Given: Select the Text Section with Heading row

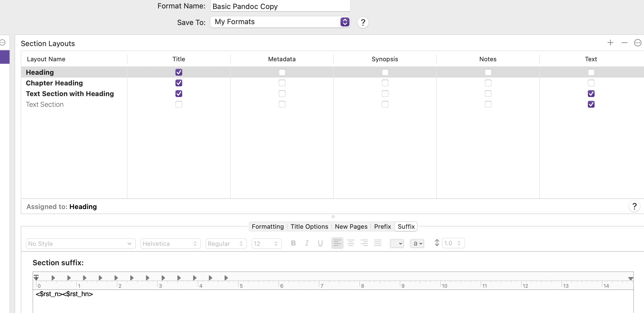Looking at the screenshot, I should (70, 94).
